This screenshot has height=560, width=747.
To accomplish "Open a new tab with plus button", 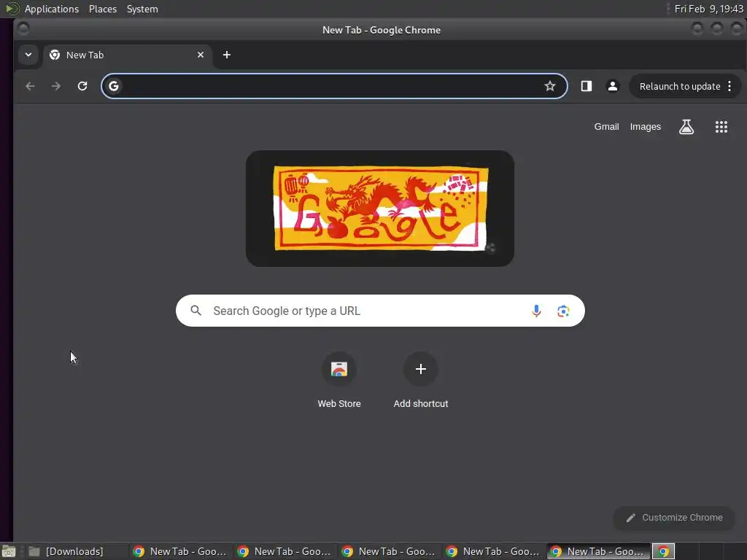I will tap(227, 55).
